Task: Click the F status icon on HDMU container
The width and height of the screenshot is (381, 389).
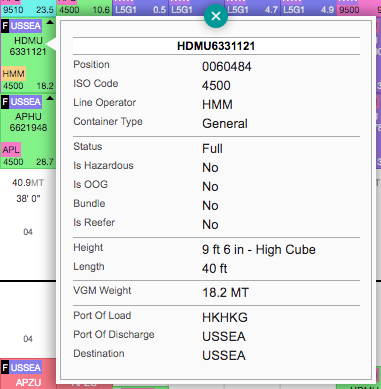Action: pos(5,26)
